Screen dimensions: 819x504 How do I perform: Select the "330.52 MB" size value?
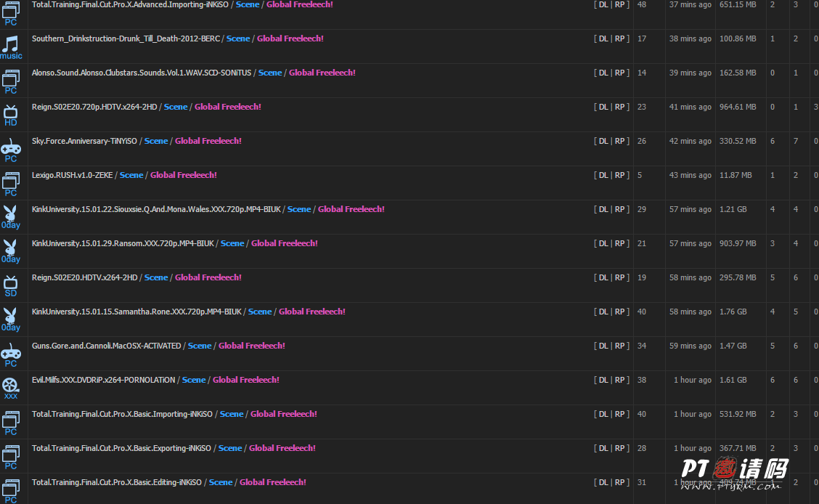click(x=738, y=141)
